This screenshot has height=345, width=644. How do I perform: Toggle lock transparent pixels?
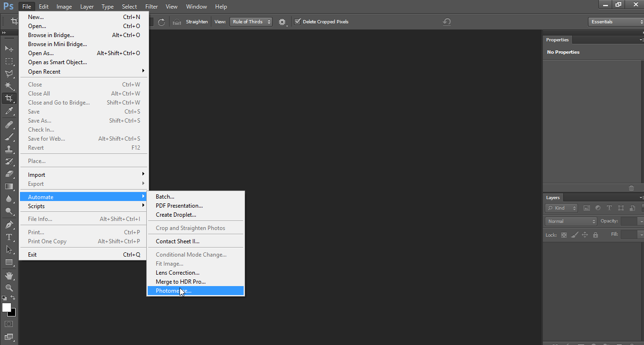[x=564, y=235]
